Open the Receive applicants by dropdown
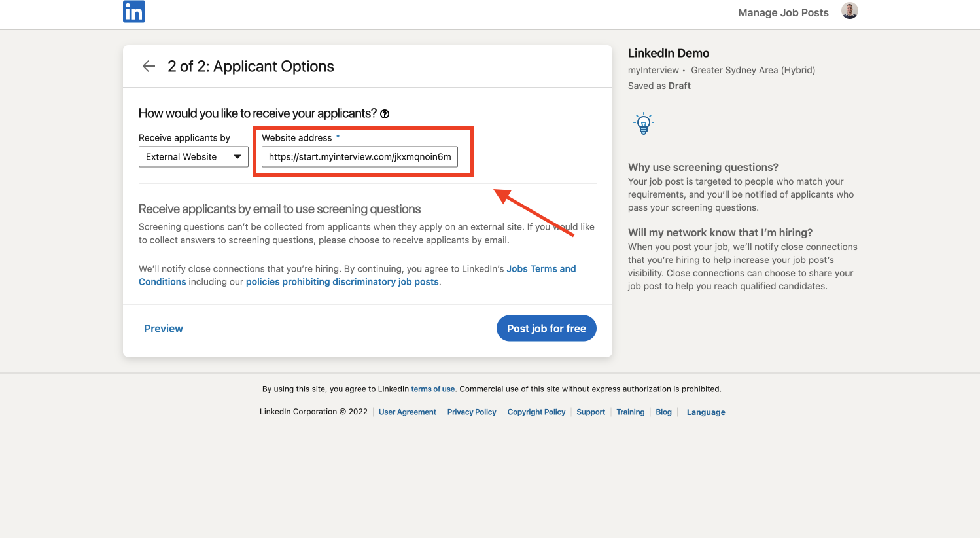980x538 pixels. [193, 157]
